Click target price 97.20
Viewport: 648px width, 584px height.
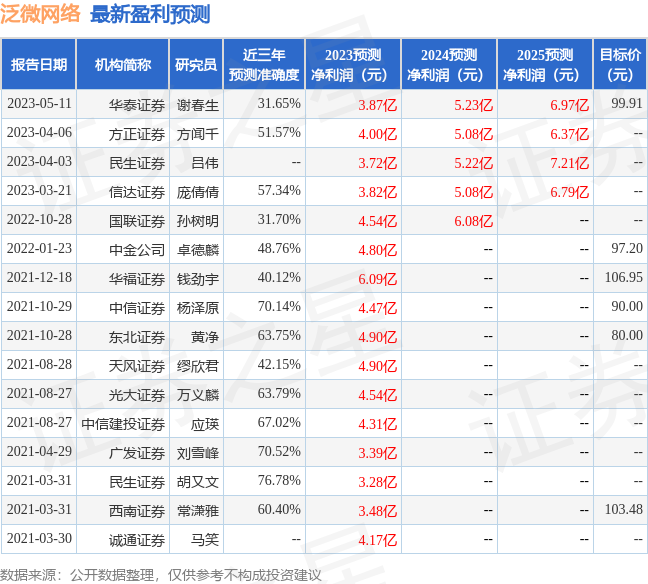click(x=627, y=248)
